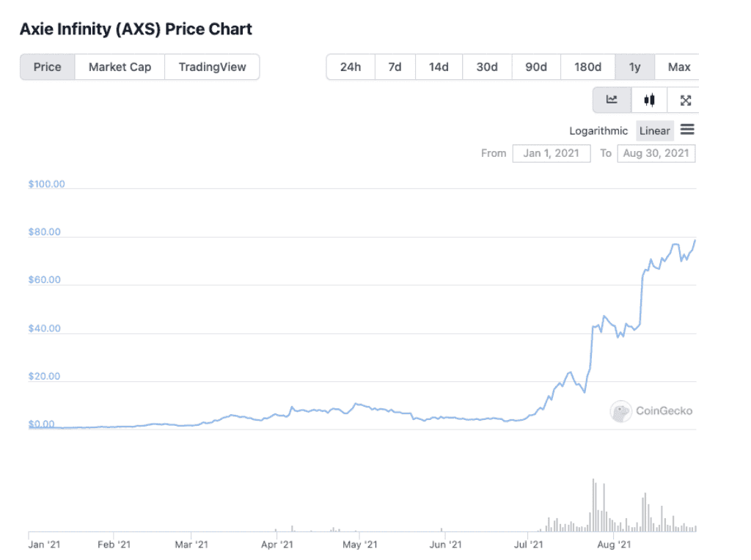This screenshot has height=560, width=751.
Task: Select the Price tab
Action: (48, 67)
